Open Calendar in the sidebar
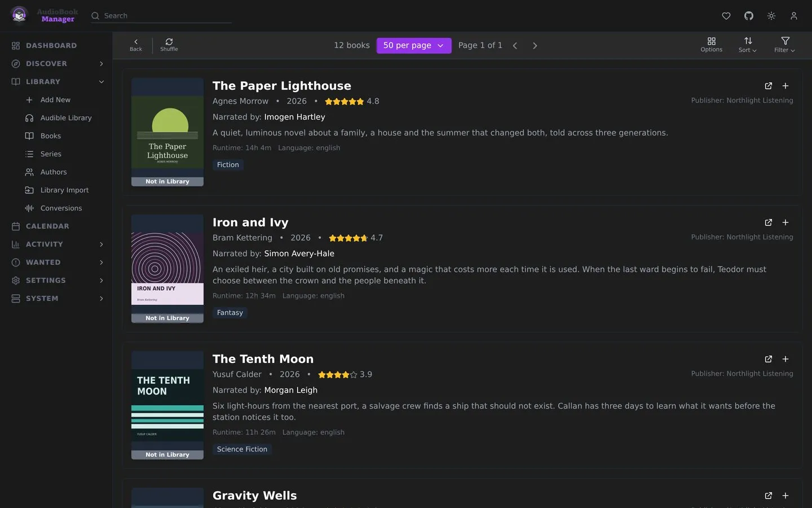 point(56,226)
